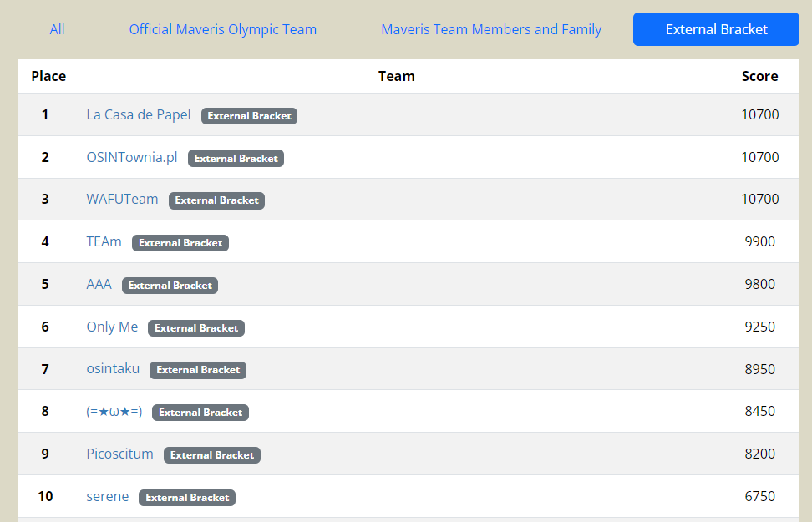Click External Bracket badge next to Only Me
This screenshot has width=812, height=522.
pyautogui.click(x=196, y=327)
